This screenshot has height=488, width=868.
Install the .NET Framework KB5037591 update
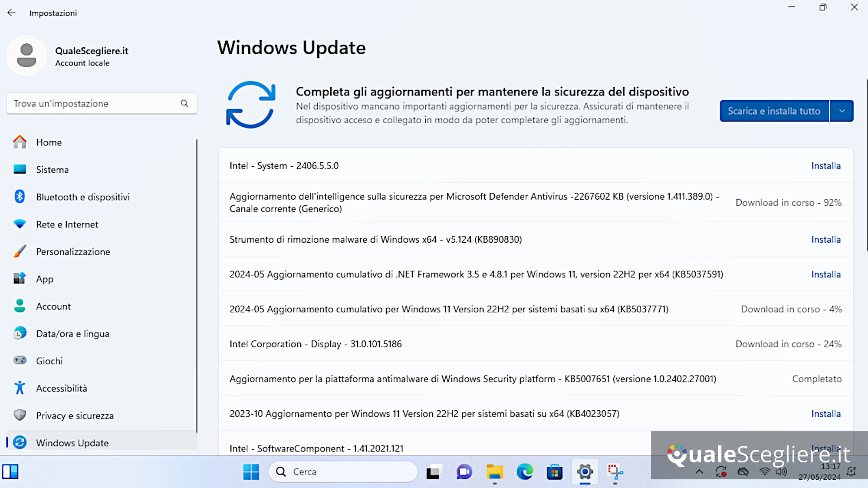click(x=825, y=274)
